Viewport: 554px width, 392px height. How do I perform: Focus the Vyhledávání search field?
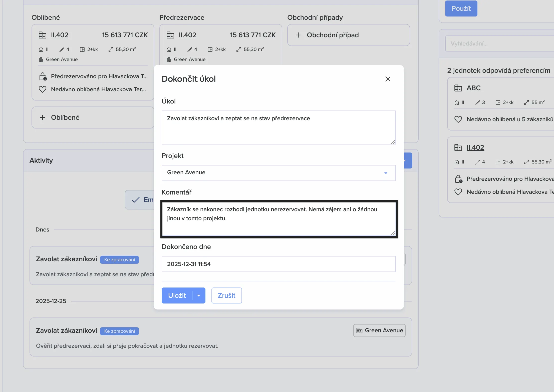498,43
